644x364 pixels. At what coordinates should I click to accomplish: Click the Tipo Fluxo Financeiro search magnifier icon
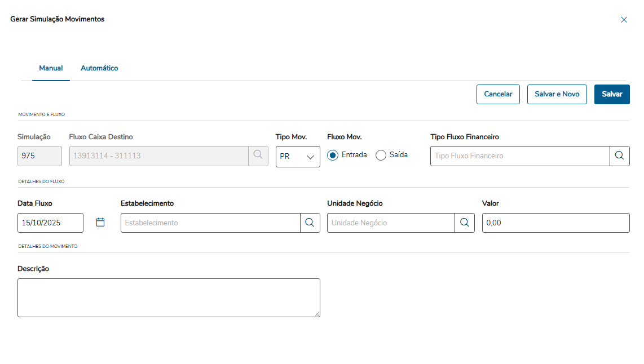[619, 156]
